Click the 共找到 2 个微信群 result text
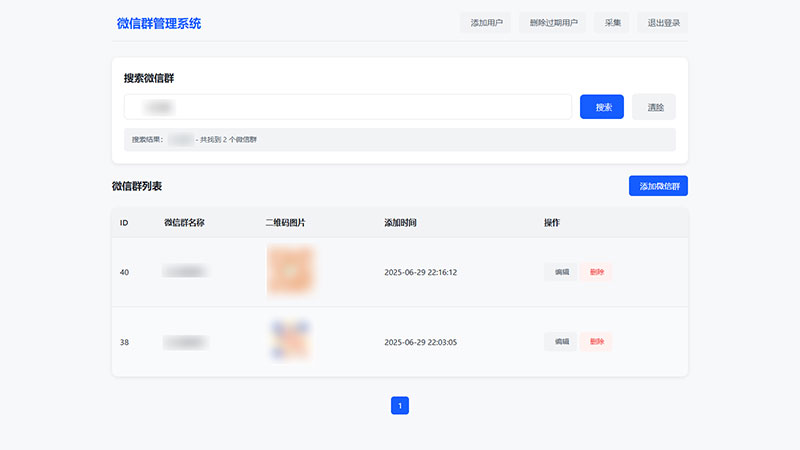This screenshot has height=450, width=800. coord(228,139)
